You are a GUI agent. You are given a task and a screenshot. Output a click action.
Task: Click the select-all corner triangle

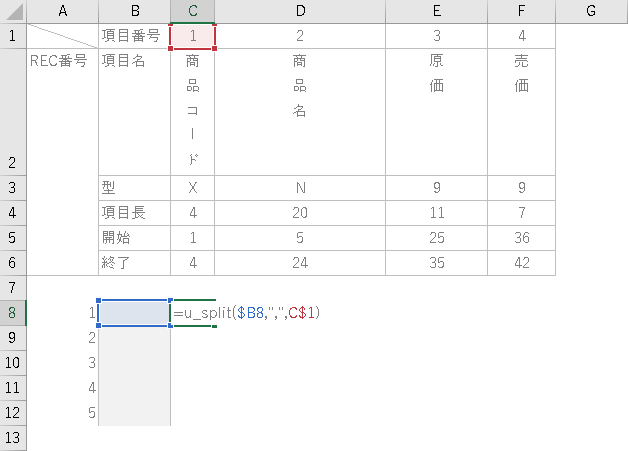13,11
